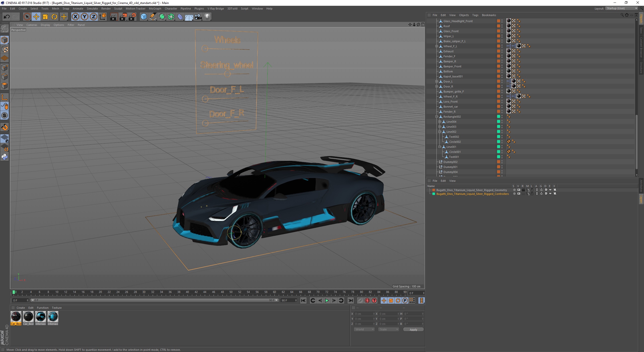Switch to Texture mode in left sidebar
The image size is (644, 352).
click(5, 49)
